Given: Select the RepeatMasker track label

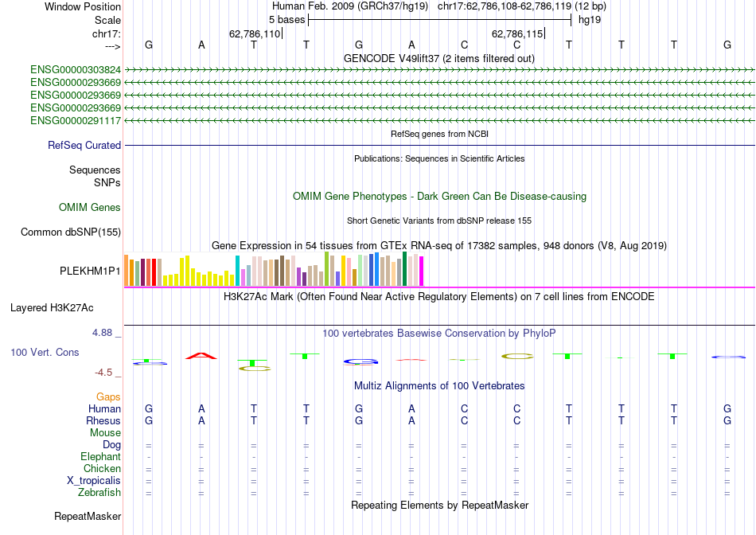Looking at the screenshot, I should coord(88,516).
